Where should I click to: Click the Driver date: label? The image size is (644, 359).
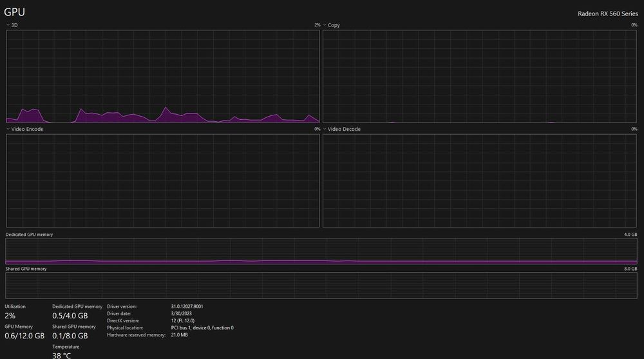point(118,313)
